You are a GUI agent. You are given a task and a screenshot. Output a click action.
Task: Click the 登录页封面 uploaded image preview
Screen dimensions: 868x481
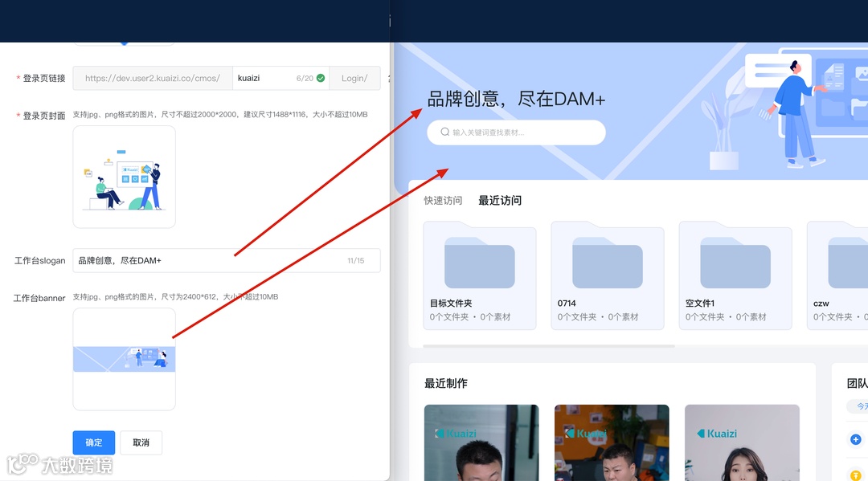(x=124, y=176)
